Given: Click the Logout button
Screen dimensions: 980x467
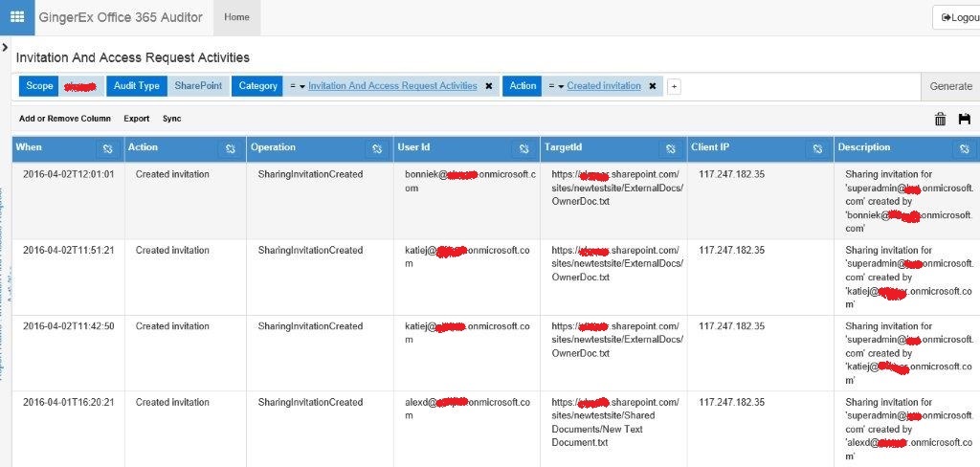Looking at the screenshot, I should [956, 17].
